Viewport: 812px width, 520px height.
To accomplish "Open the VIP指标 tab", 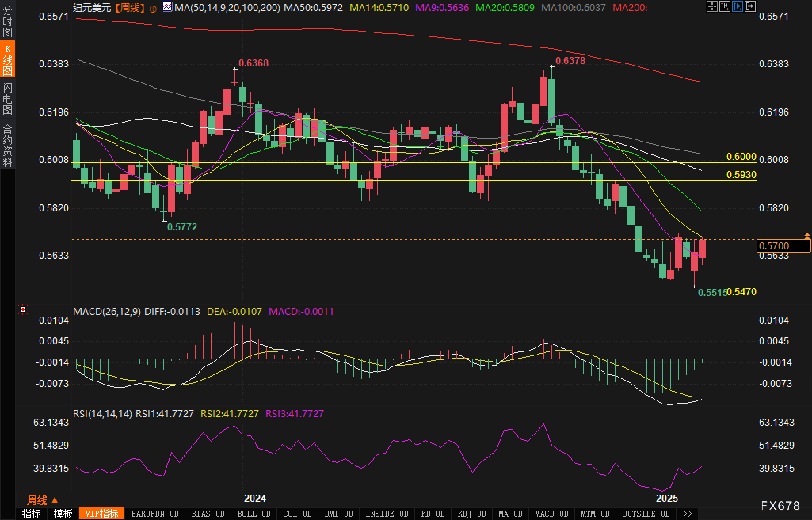I will (102, 513).
